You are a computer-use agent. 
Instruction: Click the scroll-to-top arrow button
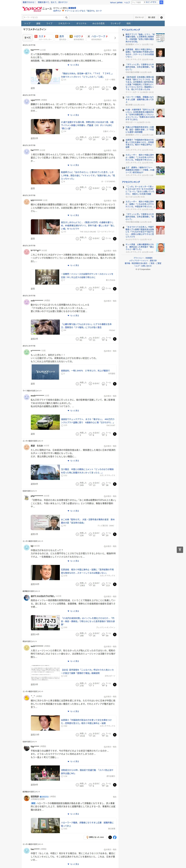(180, 550)
